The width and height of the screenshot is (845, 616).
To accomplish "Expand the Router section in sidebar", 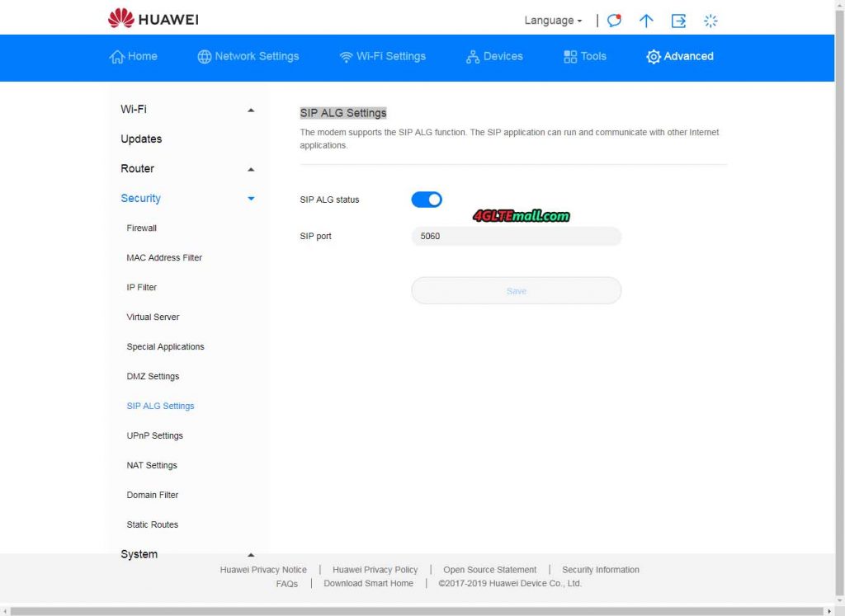I will (x=251, y=168).
